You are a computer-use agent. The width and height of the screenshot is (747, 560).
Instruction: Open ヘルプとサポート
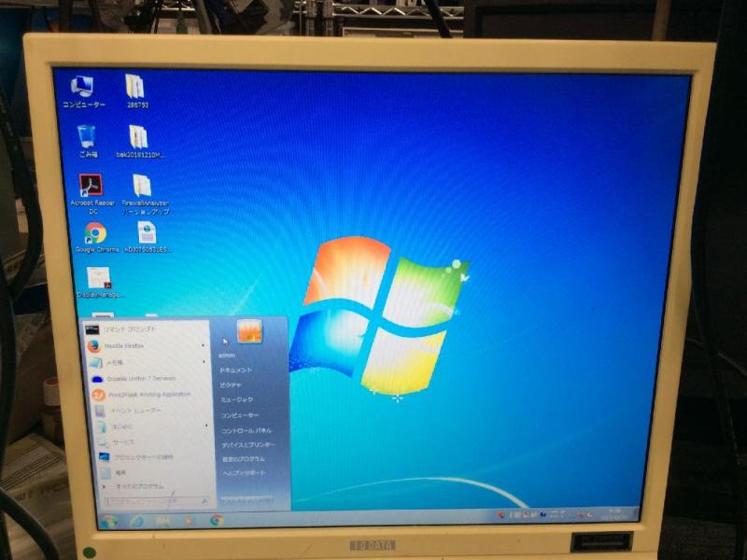244,473
